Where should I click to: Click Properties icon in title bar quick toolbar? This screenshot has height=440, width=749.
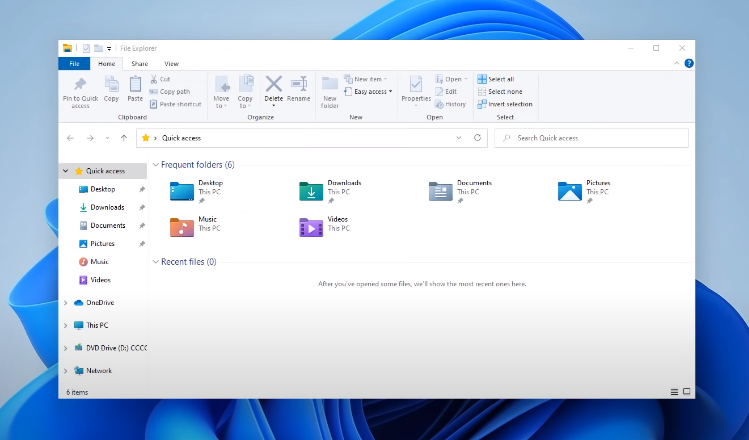point(86,48)
